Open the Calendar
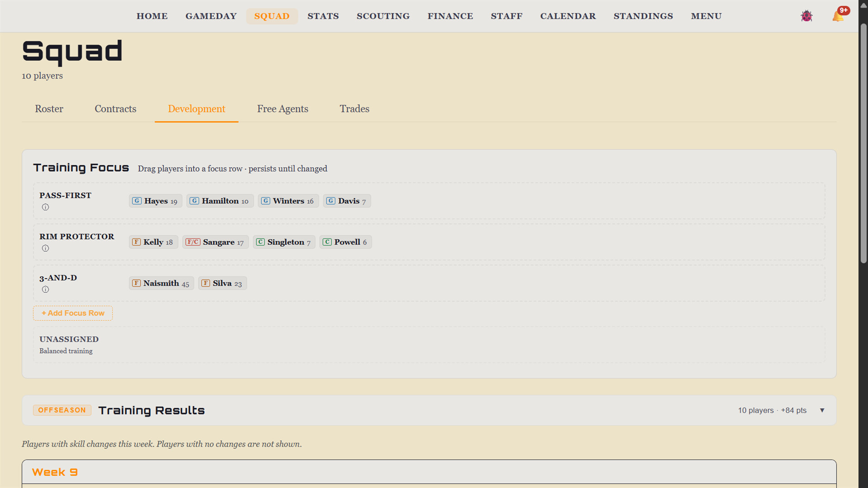Image resolution: width=868 pixels, height=488 pixels. [x=568, y=16]
